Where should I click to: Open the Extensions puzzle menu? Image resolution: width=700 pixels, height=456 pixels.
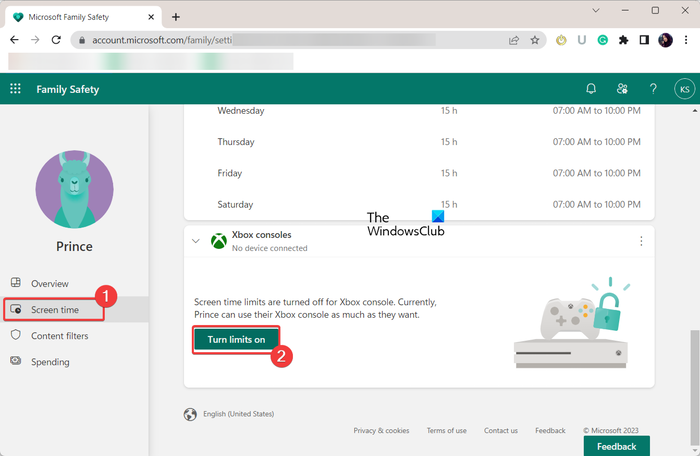click(x=623, y=40)
